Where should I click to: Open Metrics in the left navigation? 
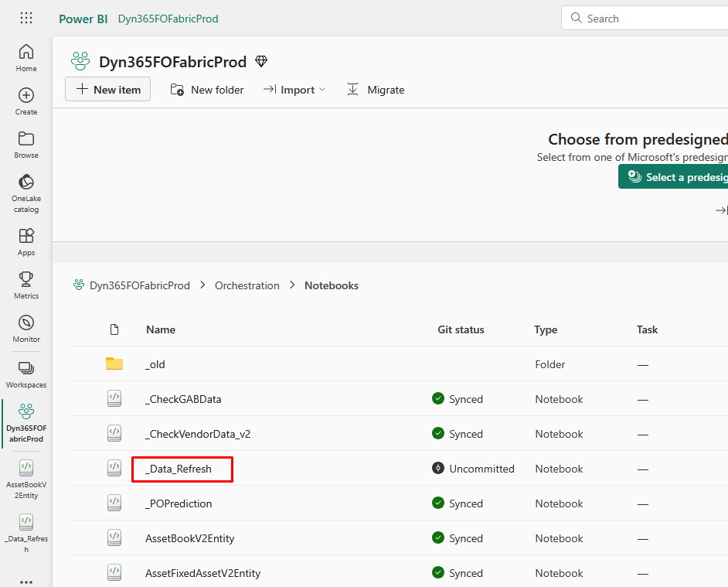coord(26,285)
